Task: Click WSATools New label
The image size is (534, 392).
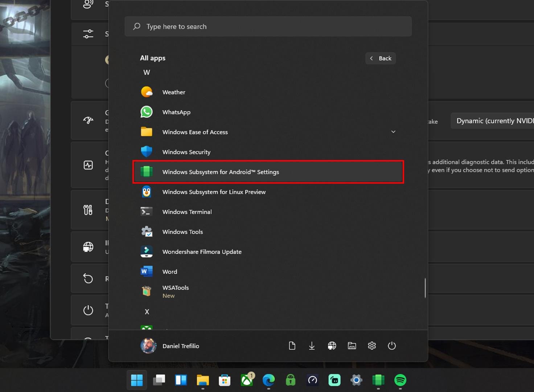Action: click(x=169, y=296)
